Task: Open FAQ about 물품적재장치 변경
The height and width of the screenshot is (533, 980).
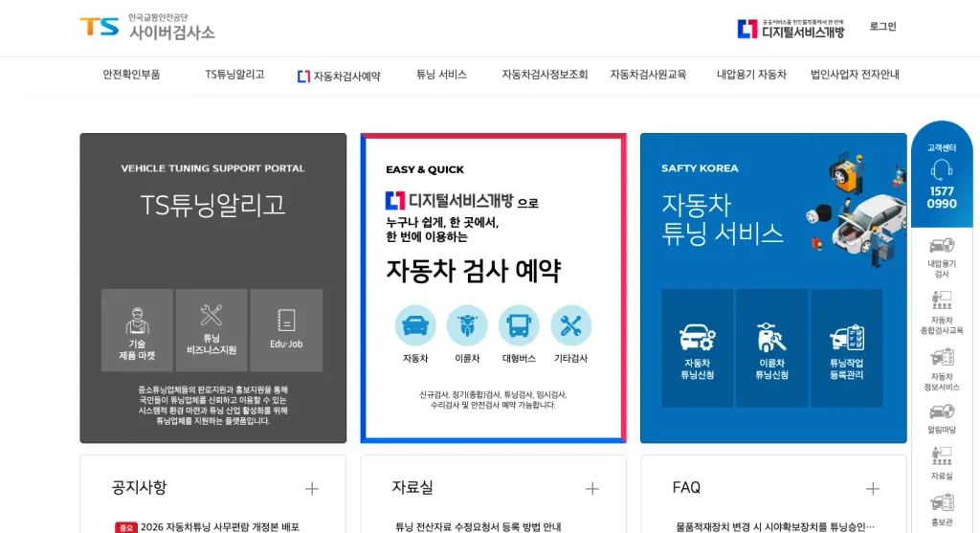Action: pos(775,526)
